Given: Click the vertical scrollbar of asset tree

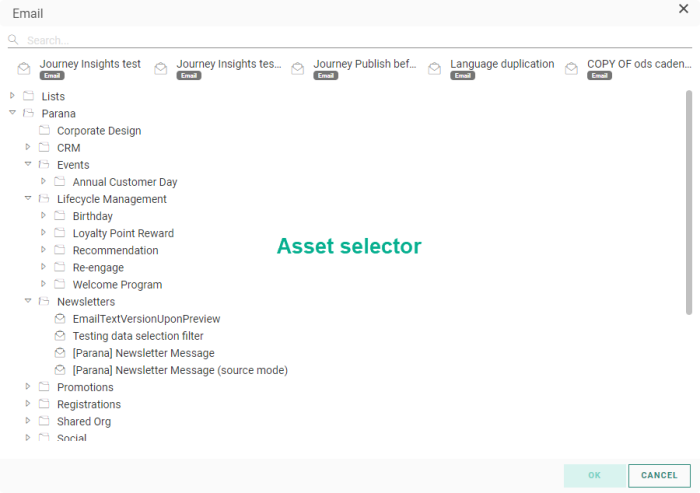Looking at the screenshot, I should point(688,200).
